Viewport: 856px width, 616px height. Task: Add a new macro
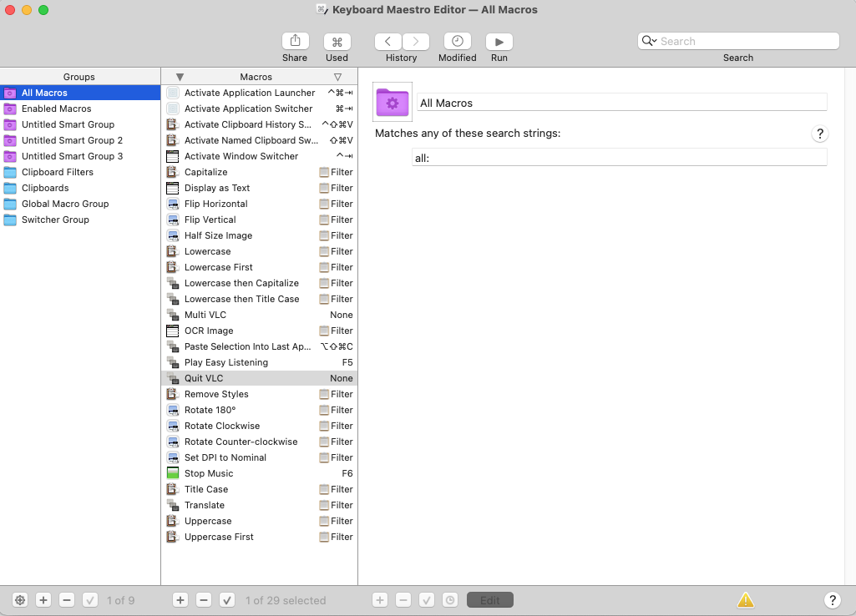tap(180, 599)
